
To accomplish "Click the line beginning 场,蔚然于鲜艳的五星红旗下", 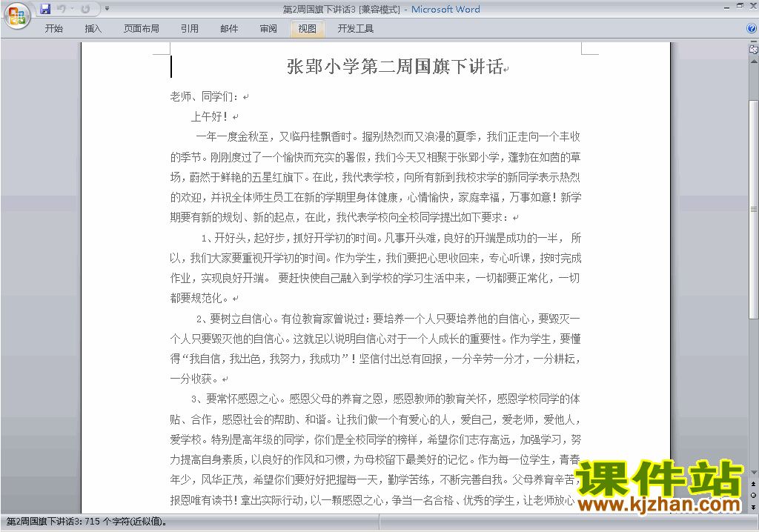I will 375,177.
